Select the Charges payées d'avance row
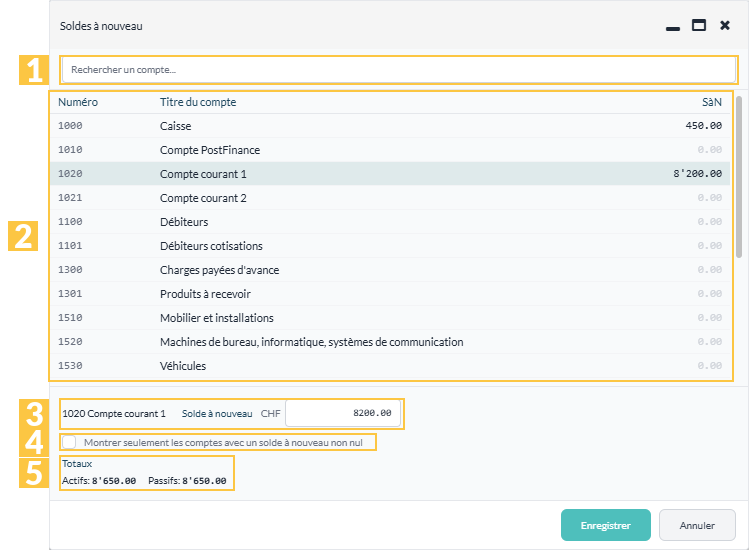Screen dimensions: 749x550 click(x=390, y=270)
